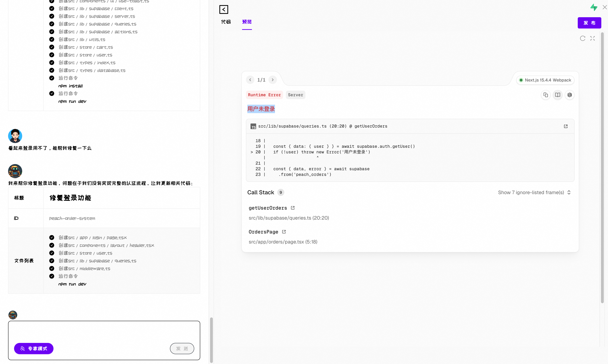
Task: Click checkmark next to utils.ts entry
Action: pos(52,39)
